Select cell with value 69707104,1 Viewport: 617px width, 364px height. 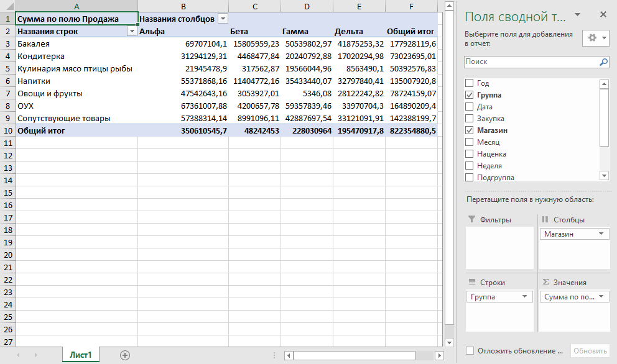pos(183,43)
